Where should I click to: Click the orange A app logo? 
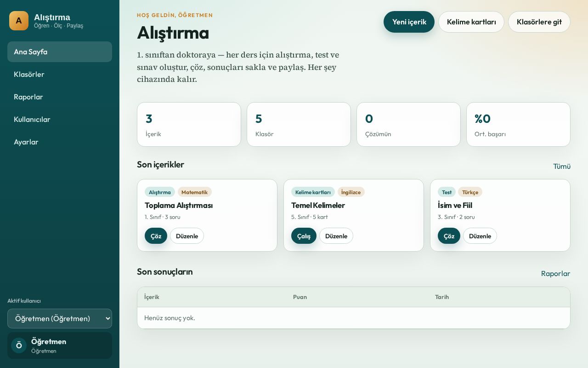click(19, 21)
